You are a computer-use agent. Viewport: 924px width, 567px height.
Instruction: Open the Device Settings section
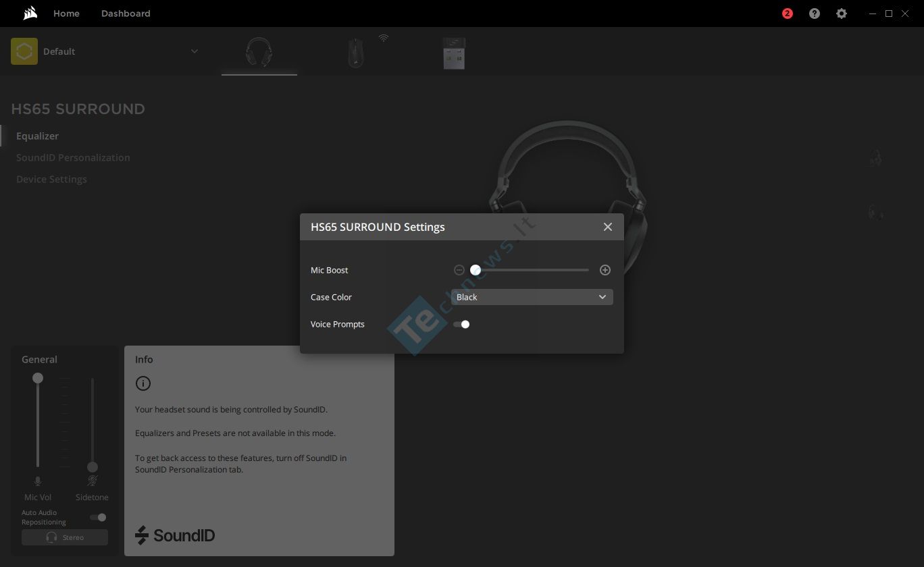[x=51, y=179]
